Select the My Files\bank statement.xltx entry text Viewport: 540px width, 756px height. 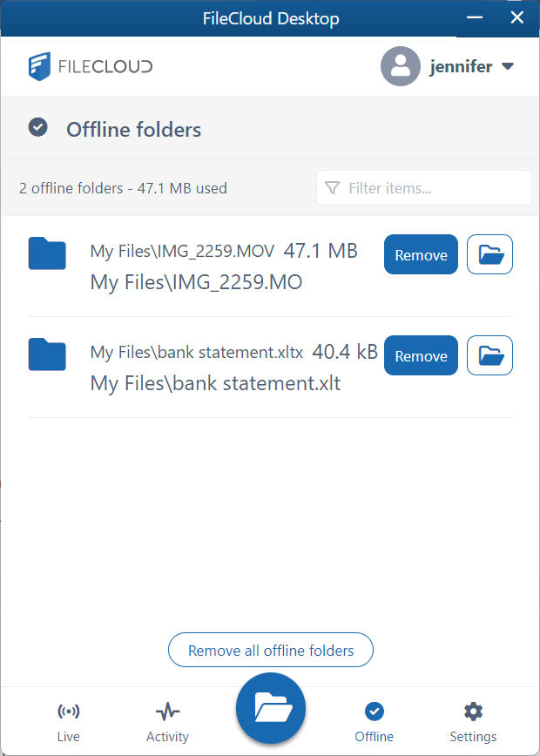click(197, 353)
